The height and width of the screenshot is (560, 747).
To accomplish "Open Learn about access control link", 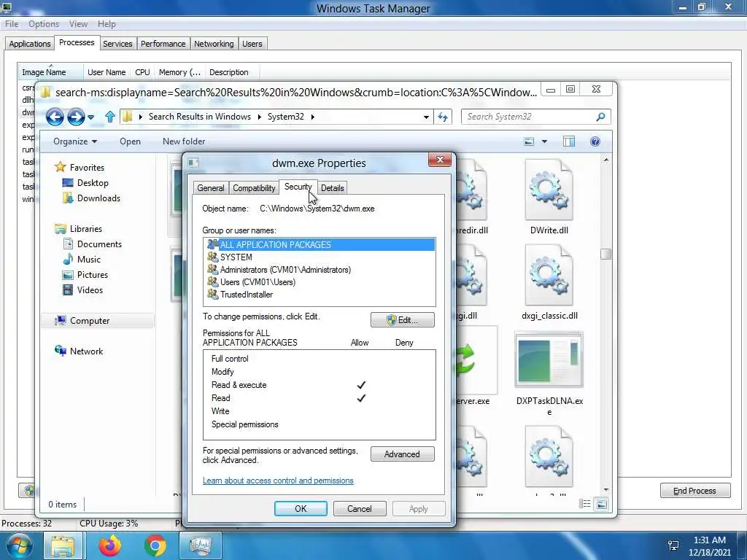I will click(278, 481).
